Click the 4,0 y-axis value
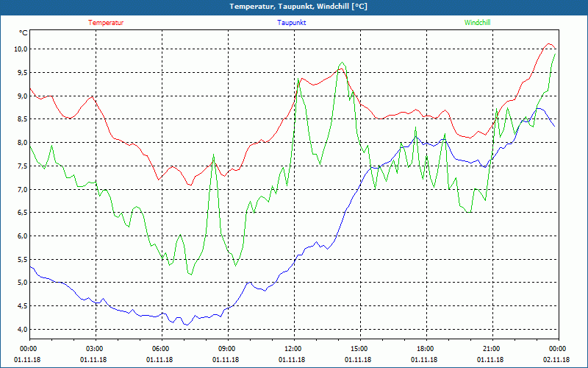588x368 pixels. (23, 329)
